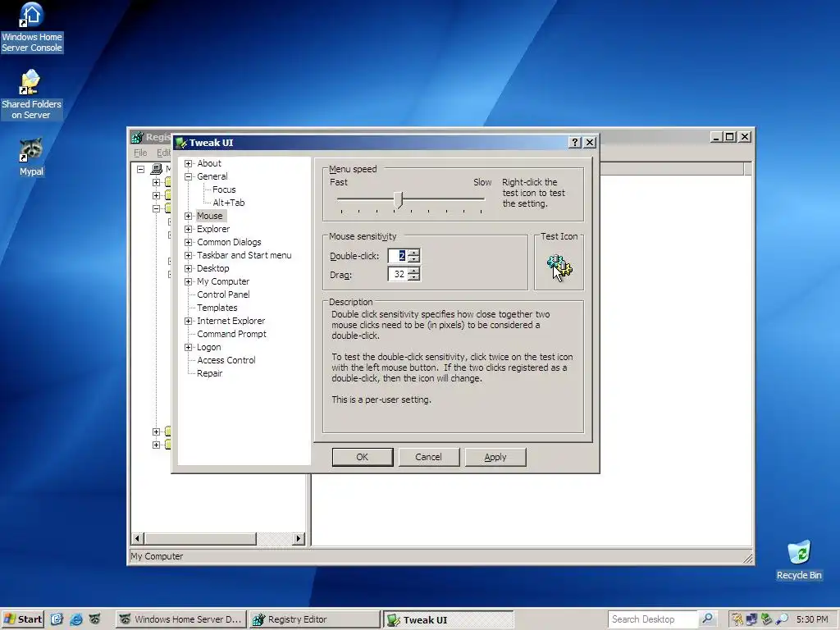The width and height of the screenshot is (840, 630).
Task: Click the Menu speed slider thumb
Action: pos(398,200)
